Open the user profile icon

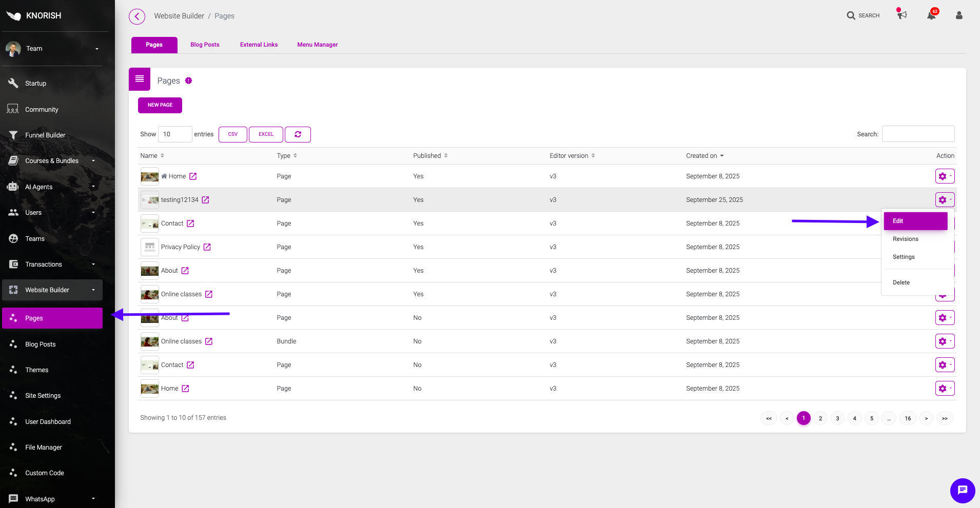[x=958, y=15]
